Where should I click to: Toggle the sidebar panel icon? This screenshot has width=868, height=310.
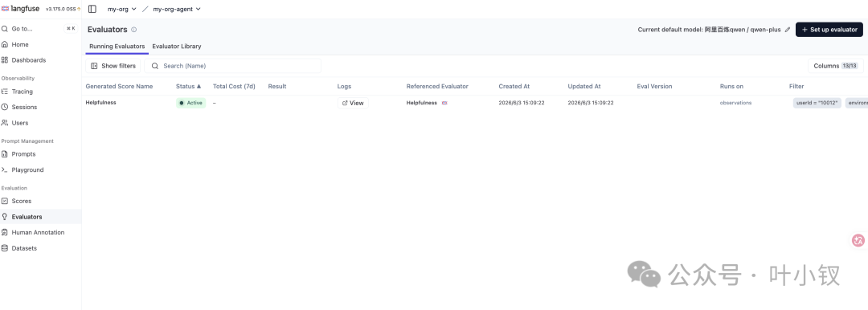(92, 9)
